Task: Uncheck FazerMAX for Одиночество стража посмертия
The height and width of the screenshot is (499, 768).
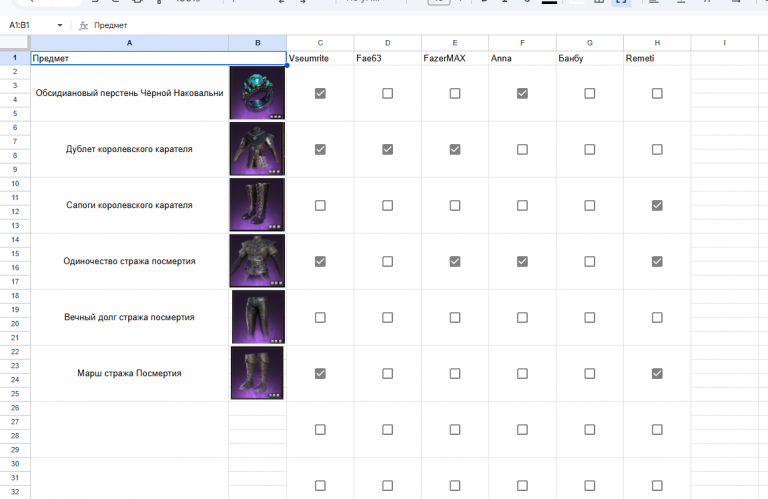Action: tap(455, 261)
